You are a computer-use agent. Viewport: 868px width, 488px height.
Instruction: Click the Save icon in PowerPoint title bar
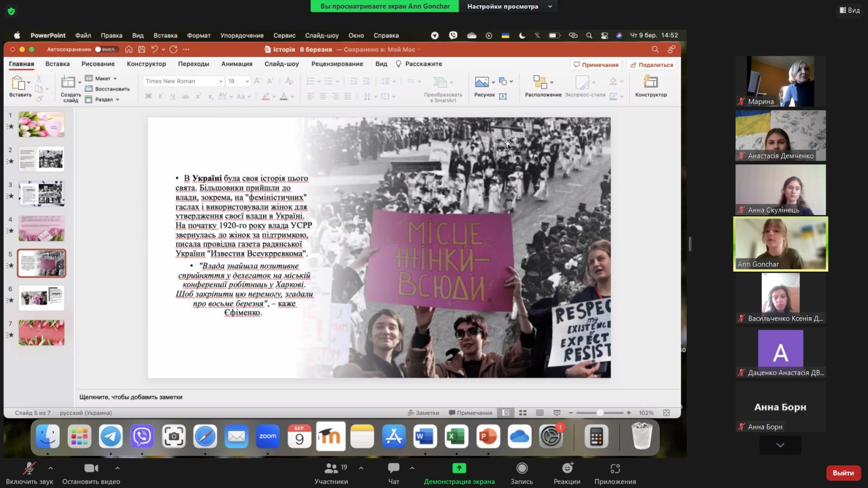pyautogui.click(x=142, y=49)
